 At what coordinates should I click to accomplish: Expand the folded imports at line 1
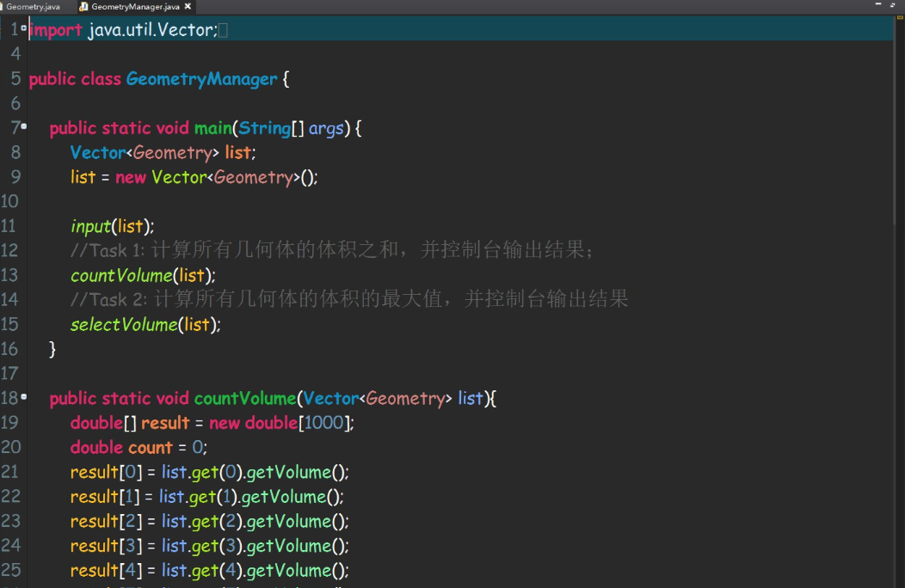24,28
